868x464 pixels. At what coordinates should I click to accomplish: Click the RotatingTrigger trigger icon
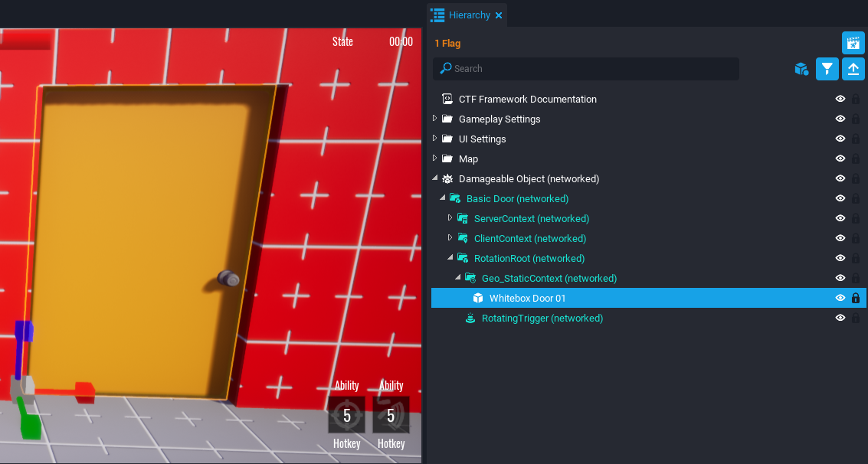(x=470, y=319)
